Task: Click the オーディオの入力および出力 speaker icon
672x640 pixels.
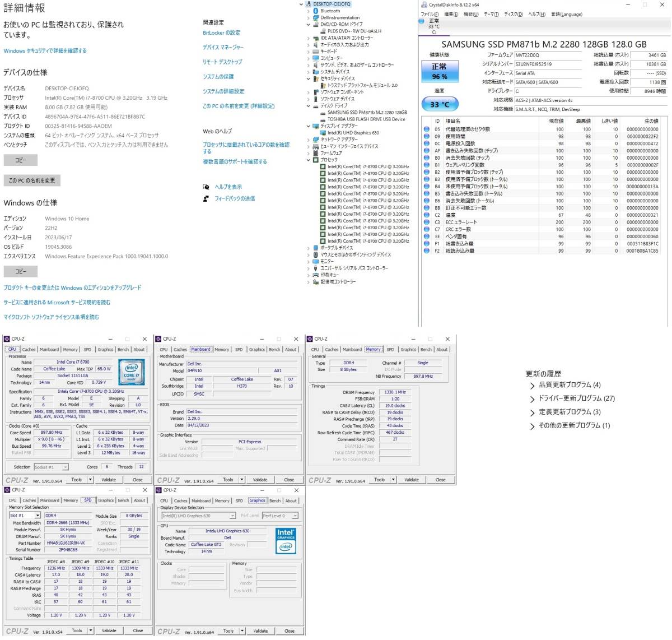Action: tap(316, 44)
